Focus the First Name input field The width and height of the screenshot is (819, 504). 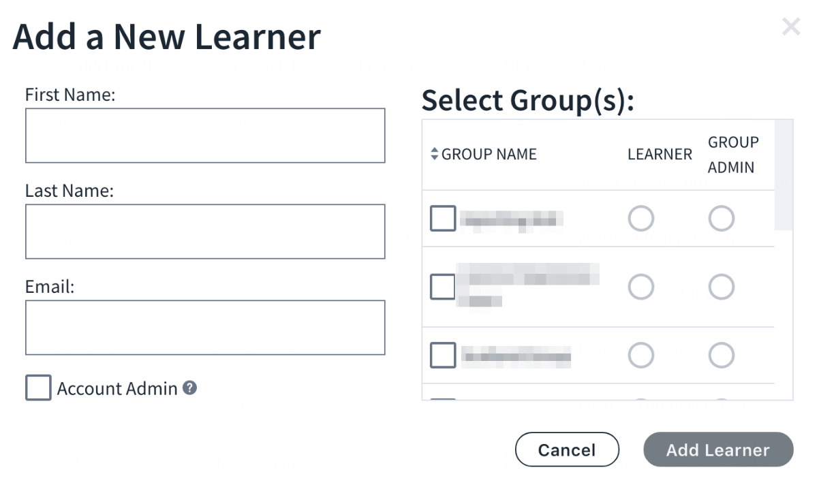click(x=205, y=136)
